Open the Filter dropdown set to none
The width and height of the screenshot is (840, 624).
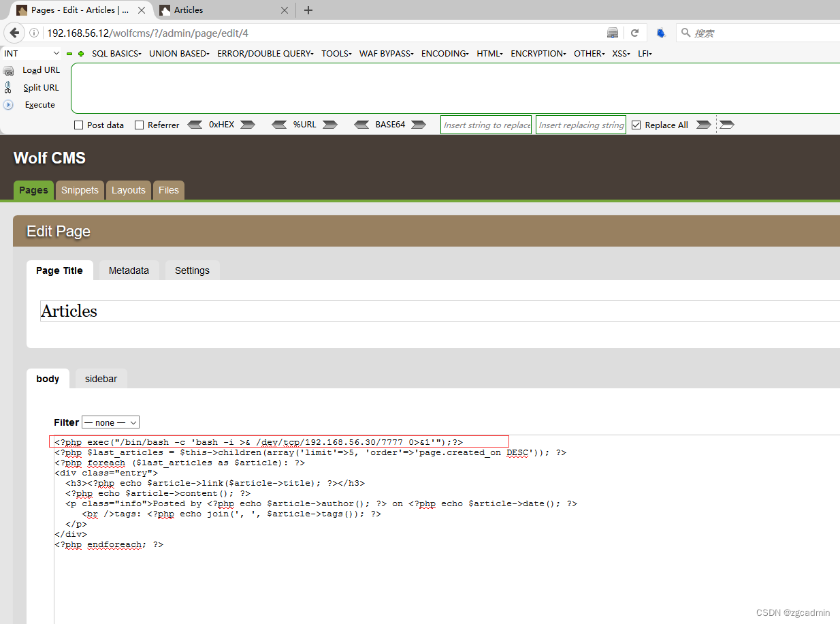[x=110, y=422]
